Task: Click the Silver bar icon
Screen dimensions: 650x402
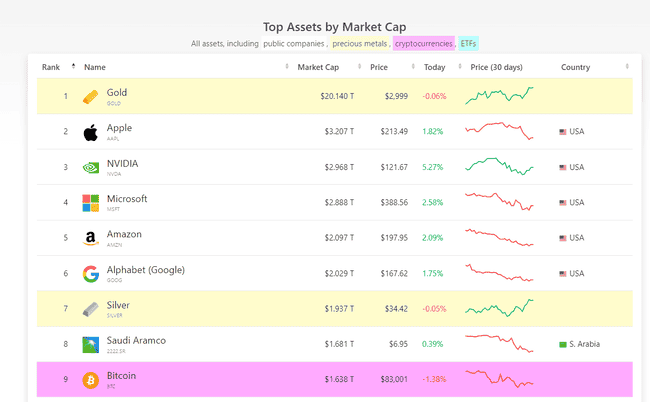Action: (x=91, y=309)
